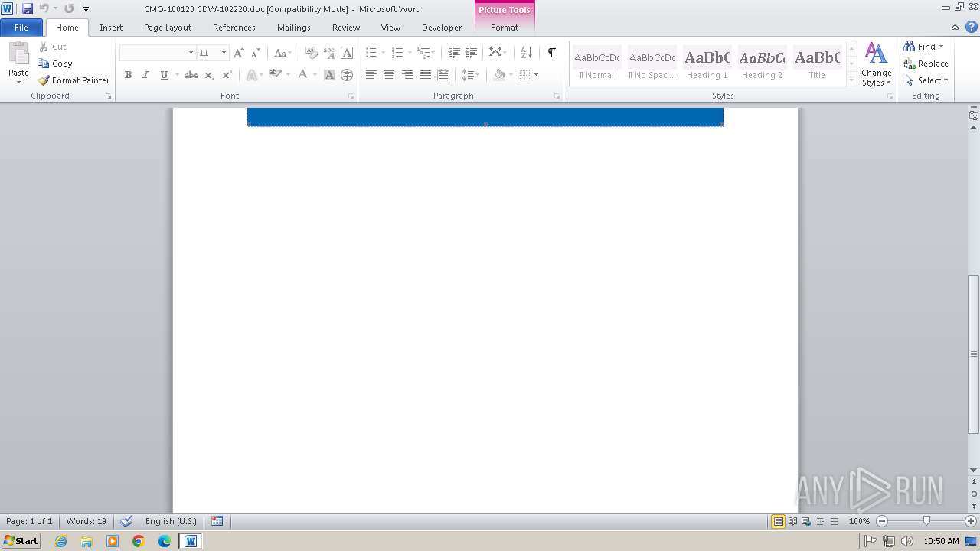
Task: Click the zoom slider handle
Action: pos(926,521)
